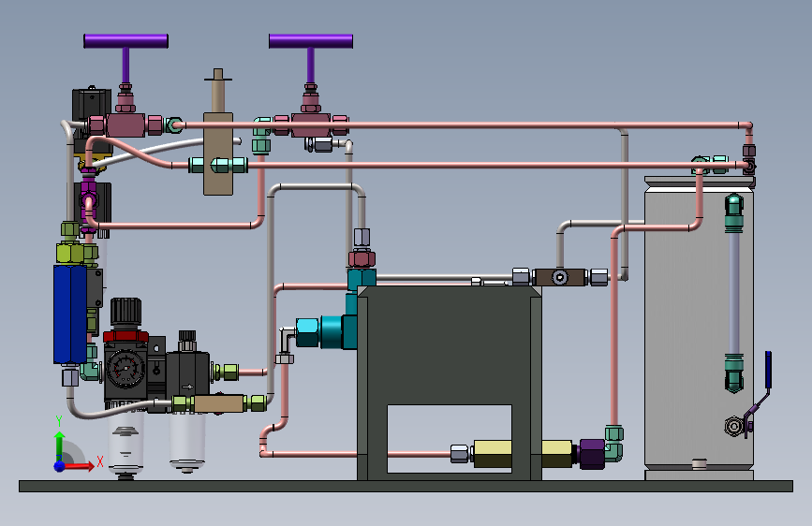Select the black adjustment knob atop the regulator

pyautogui.click(x=125, y=313)
